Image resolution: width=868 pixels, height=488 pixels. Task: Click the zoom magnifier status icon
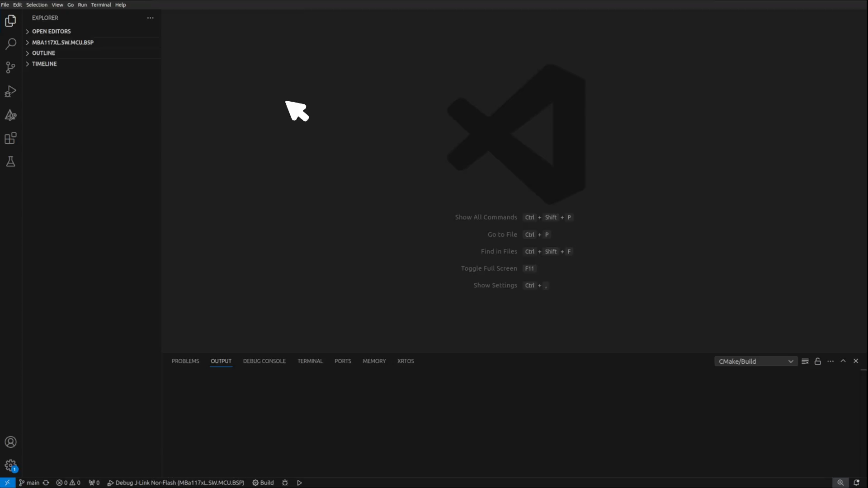tap(840, 483)
